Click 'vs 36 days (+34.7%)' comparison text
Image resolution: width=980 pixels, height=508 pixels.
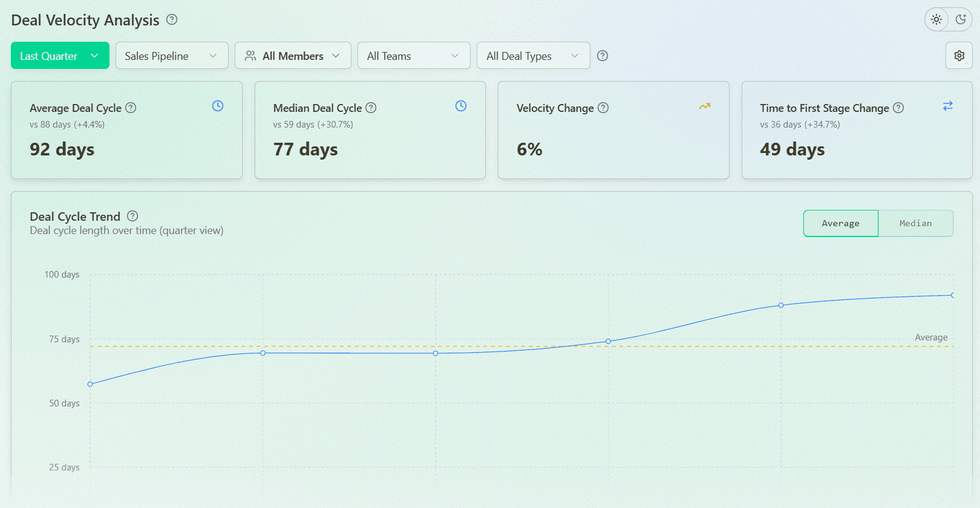800,125
